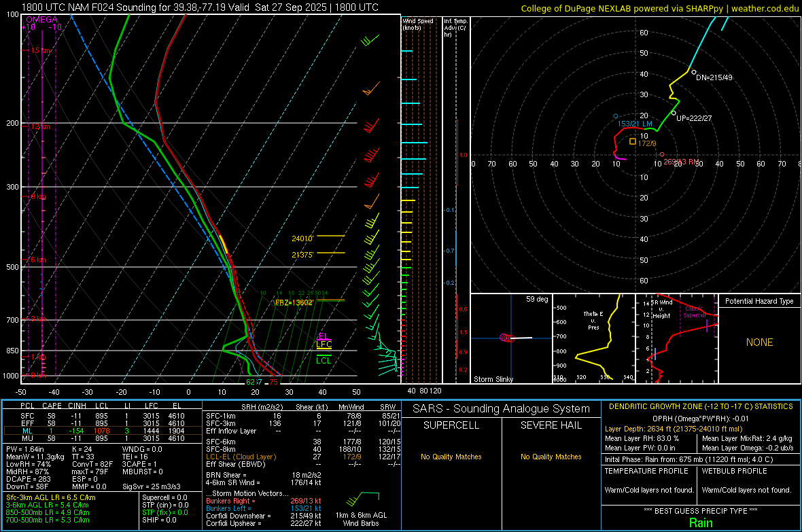
Task: Click the SHIP = 0.0 value
Action: tap(159, 520)
